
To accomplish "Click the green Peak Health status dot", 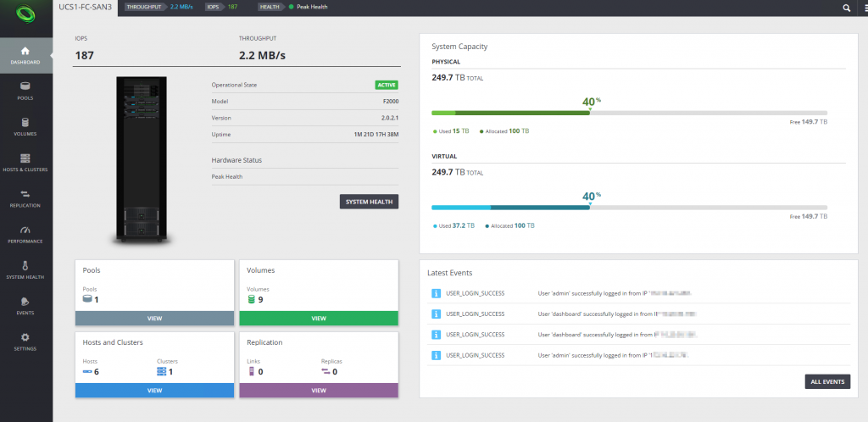I will point(292,7).
